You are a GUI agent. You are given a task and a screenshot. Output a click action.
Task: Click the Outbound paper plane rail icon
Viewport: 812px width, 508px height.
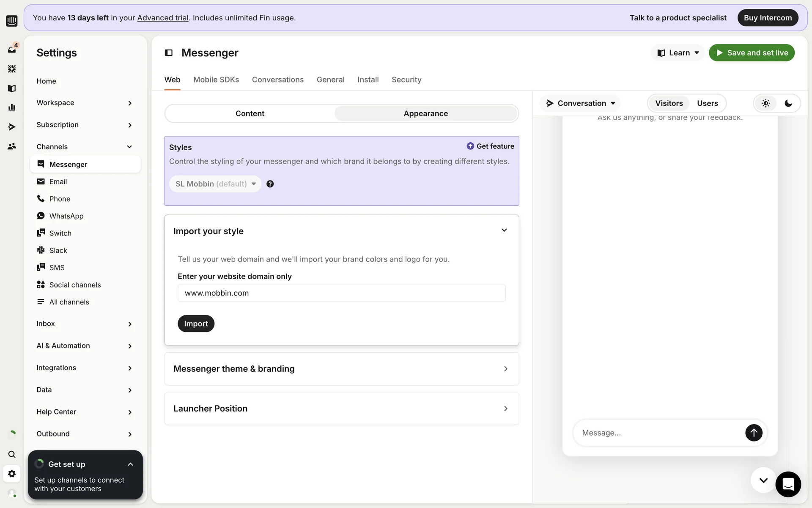tap(12, 127)
